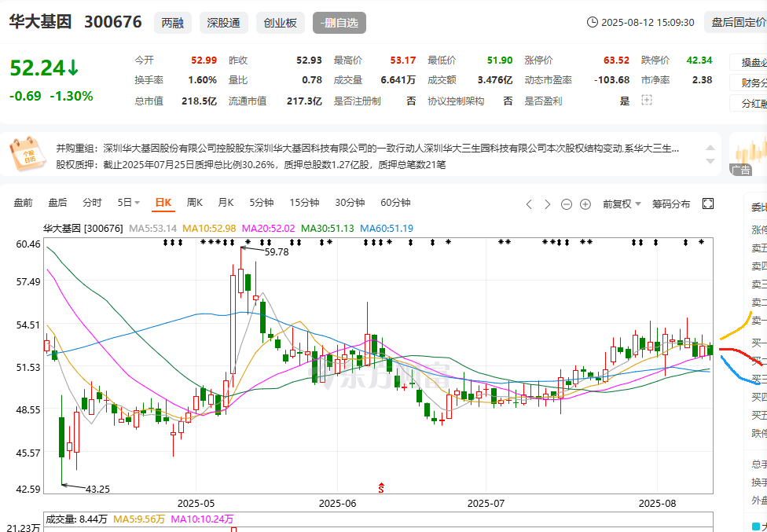Select the 盘后 tab
This screenshot has height=532, width=767.
click(57, 203)
